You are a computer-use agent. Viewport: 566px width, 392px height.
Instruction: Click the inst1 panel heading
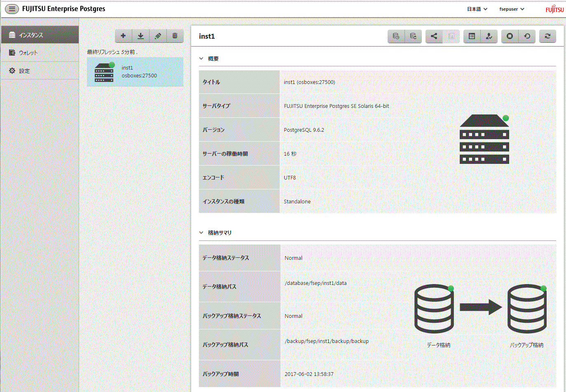(x=207, y=36)
